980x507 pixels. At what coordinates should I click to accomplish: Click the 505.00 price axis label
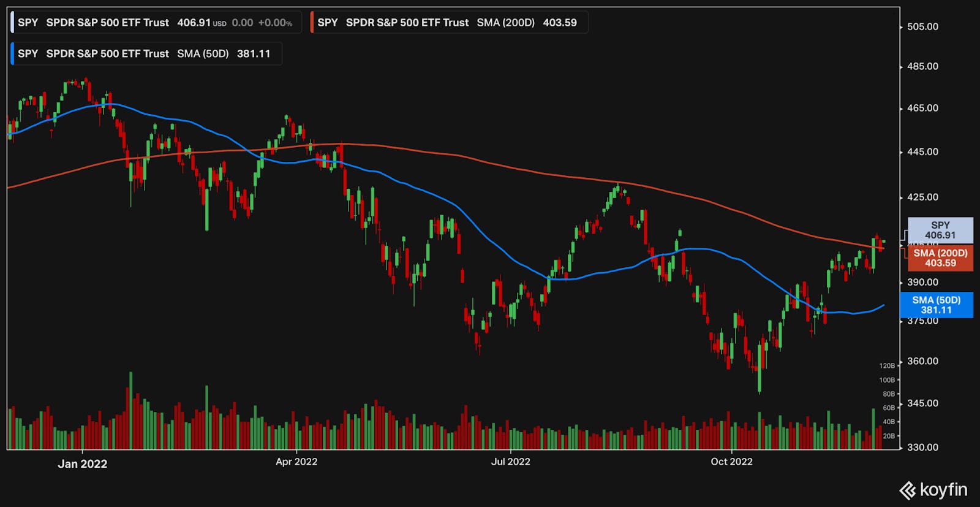pos(922,26)
